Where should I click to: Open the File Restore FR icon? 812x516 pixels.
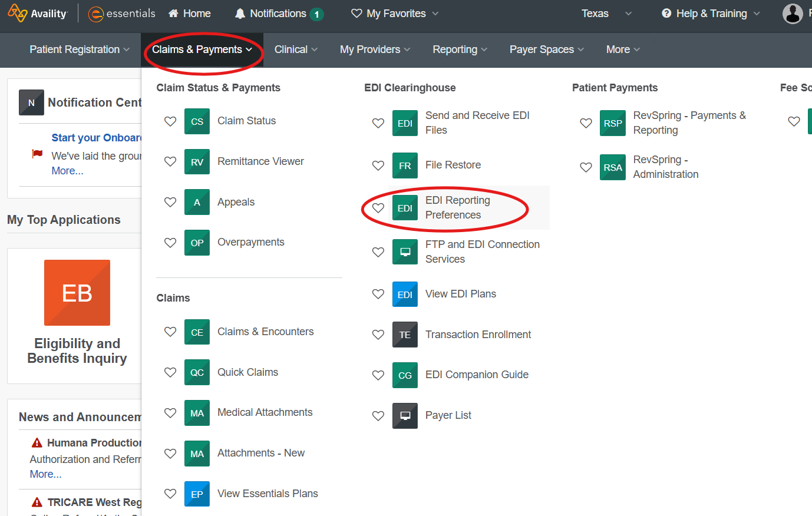[x=405, y=166]
